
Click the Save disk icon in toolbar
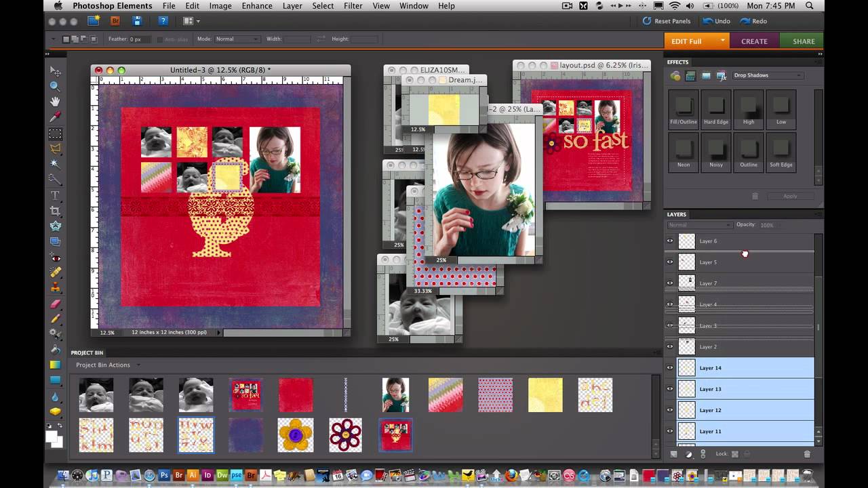(x=137, y=21)
